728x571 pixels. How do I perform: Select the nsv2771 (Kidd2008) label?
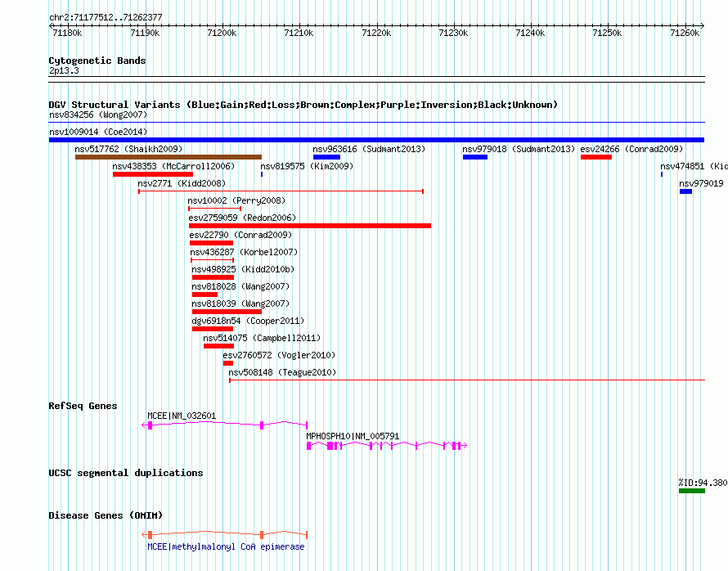(182, 183)
